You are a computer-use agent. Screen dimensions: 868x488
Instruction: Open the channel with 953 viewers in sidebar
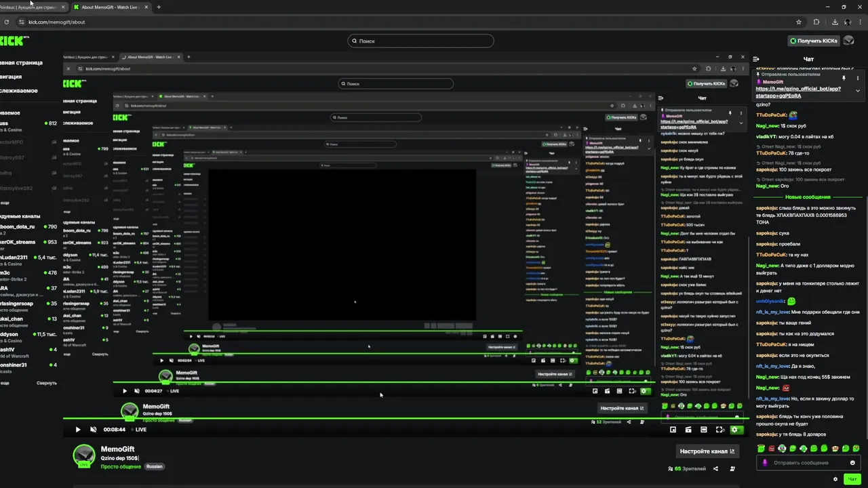29,244
